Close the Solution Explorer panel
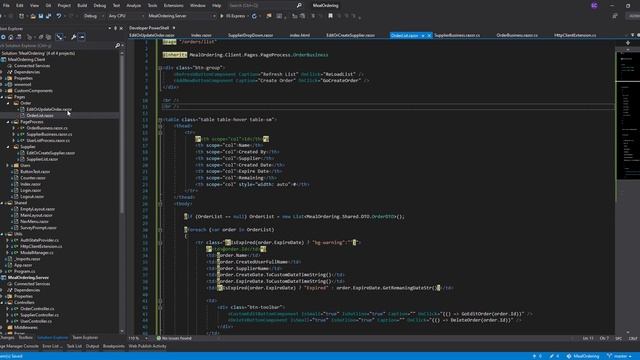Screen dimensions: 640x360 [121, 29]
